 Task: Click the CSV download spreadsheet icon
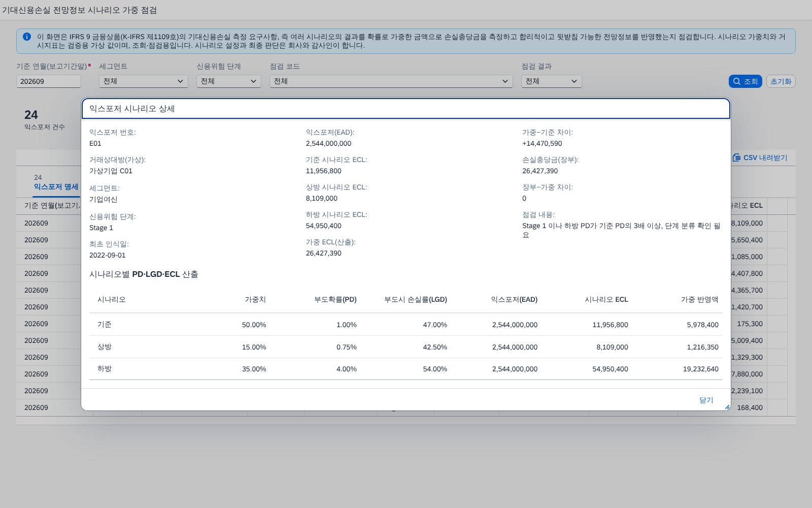pyautogui.click(x=736, y=157)
